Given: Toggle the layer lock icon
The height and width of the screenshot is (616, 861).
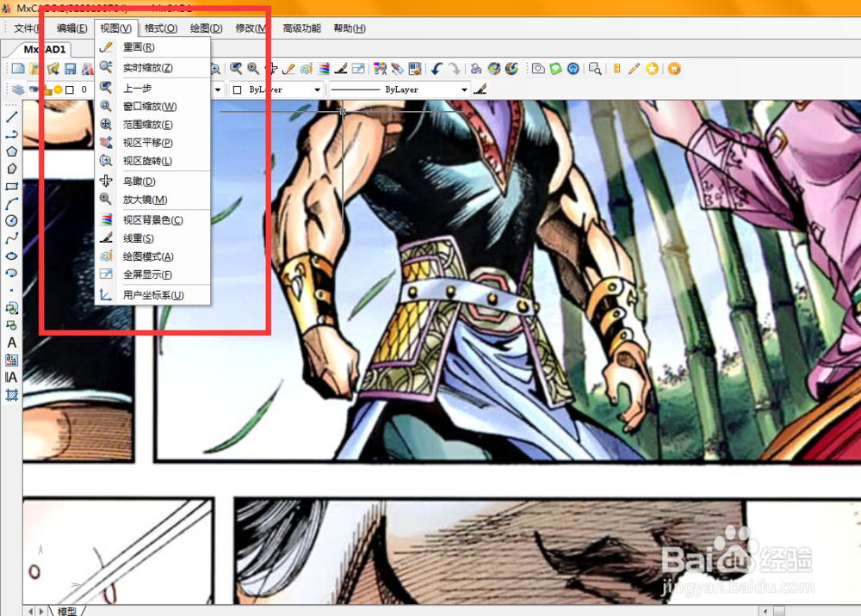Looking at the screenshot, I should point(47,90).
